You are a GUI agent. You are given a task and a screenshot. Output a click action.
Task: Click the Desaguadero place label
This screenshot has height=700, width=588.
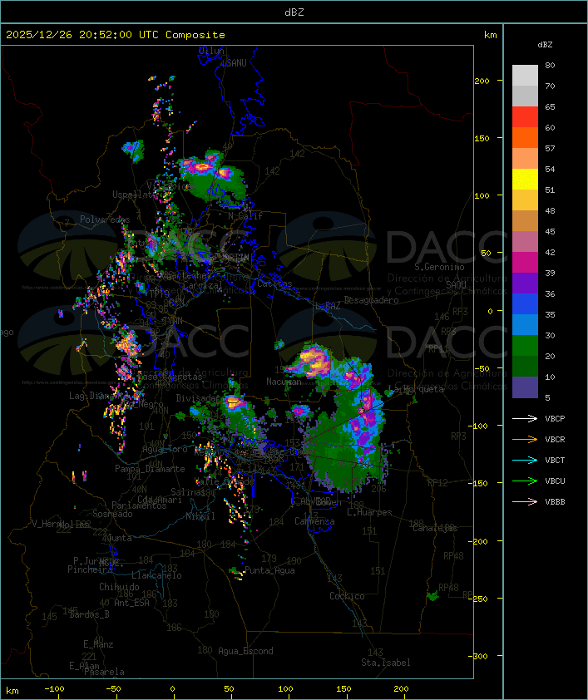pyautogui.click(x=371, y=300)
